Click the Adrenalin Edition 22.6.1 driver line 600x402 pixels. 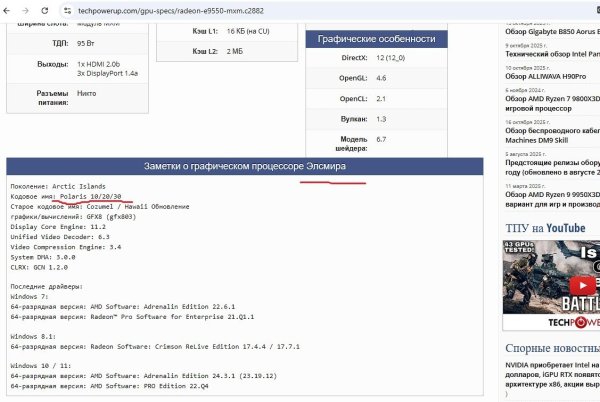tap(122, 307)
